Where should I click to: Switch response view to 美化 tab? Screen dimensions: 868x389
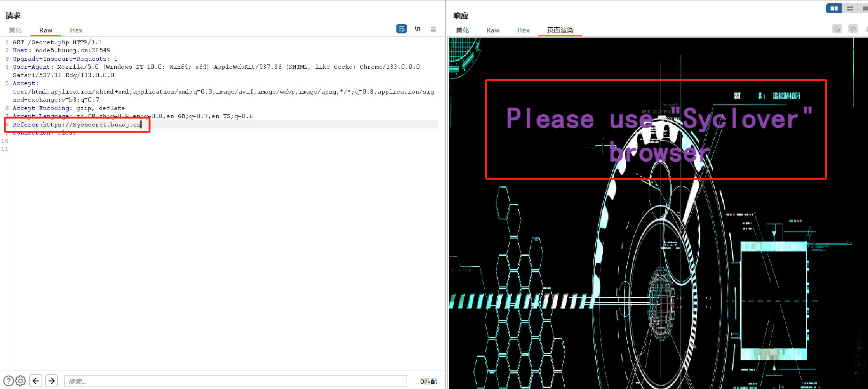pos(463,30)
